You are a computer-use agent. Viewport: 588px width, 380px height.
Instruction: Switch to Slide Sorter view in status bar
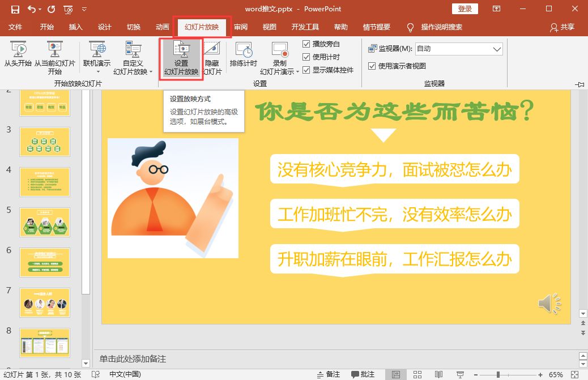click(417, 373)
